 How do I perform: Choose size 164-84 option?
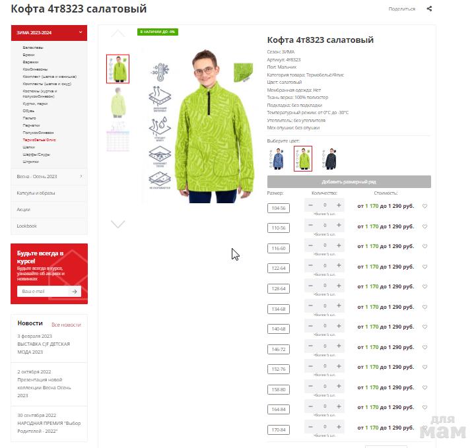pyautogui.click(x=279, y=410)
